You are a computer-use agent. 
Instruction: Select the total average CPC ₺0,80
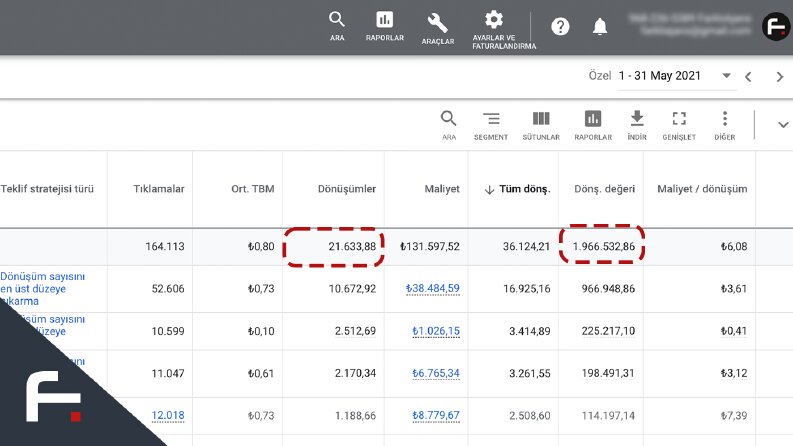[261, 247]
